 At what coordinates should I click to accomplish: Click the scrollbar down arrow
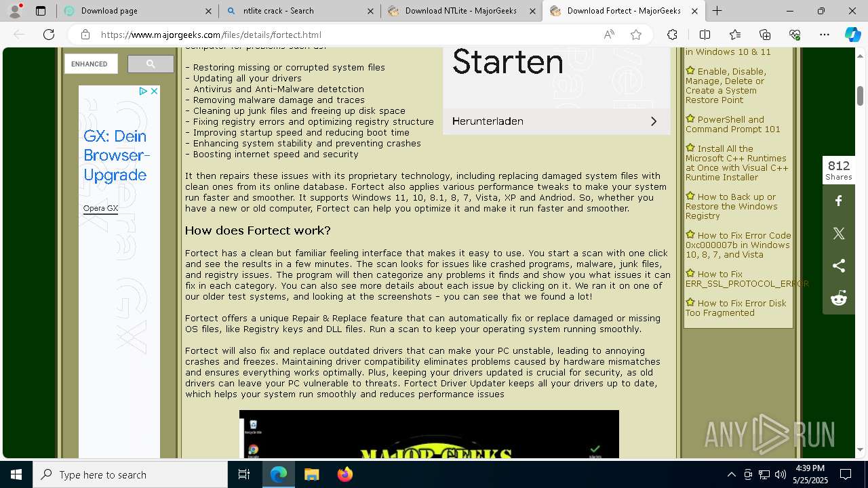click(860, 450)
